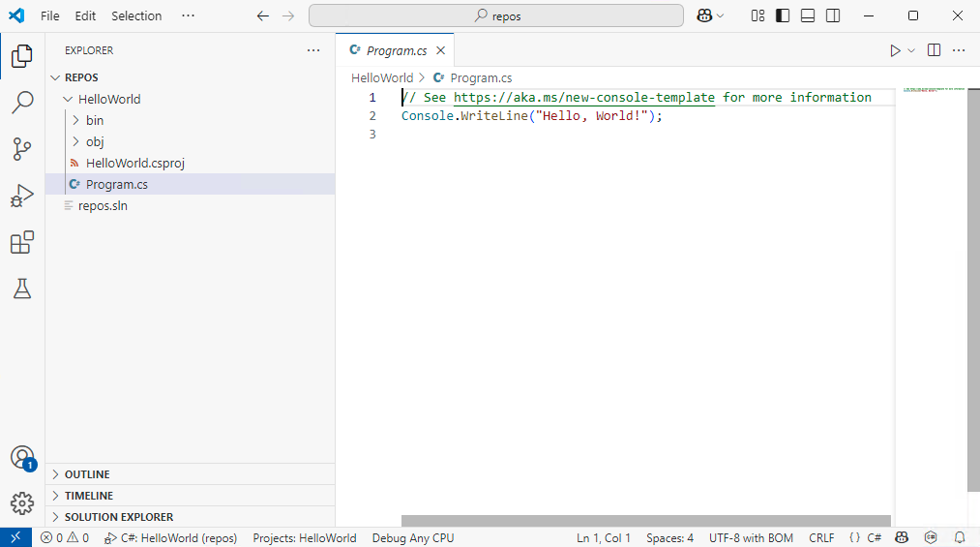The height and width of the screenshot is (547, 980).
Task: Open the Edit menu
Action: (x=85, y=15)
